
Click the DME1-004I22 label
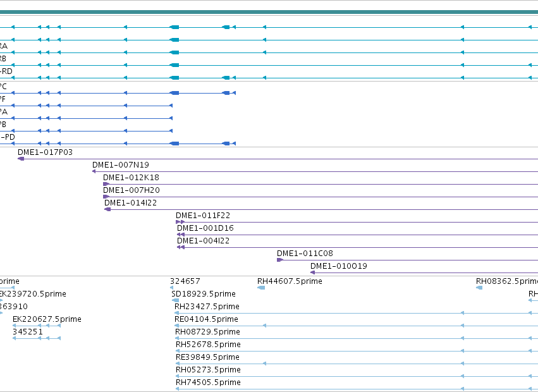204,241
